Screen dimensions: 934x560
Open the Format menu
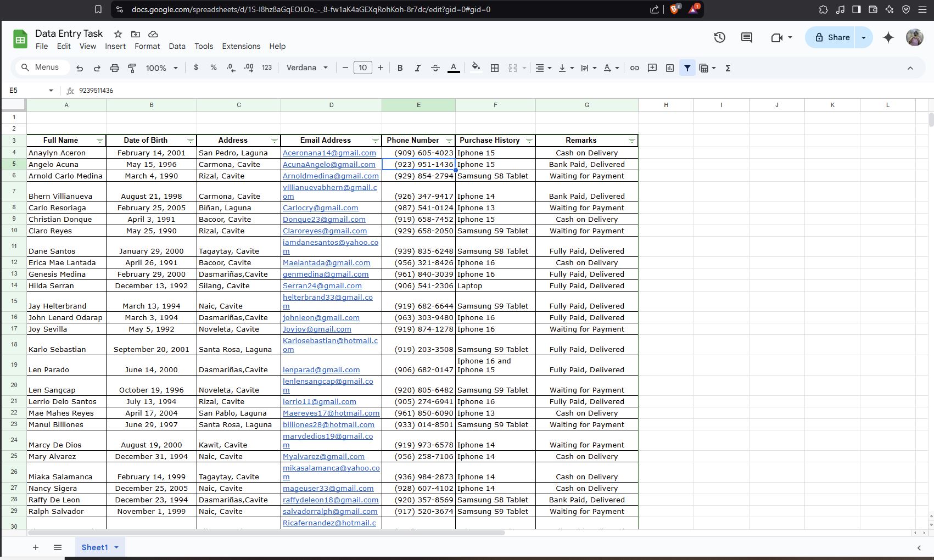click(147, 47)
